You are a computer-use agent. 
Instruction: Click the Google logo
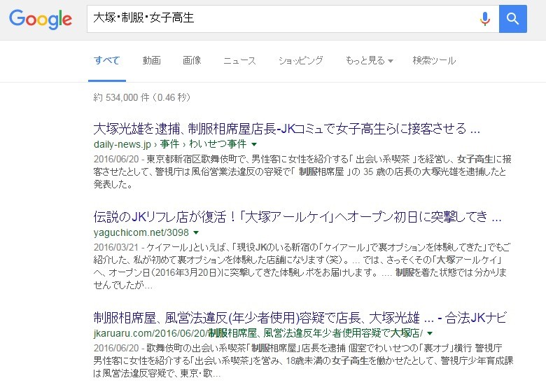click(41, 19)
